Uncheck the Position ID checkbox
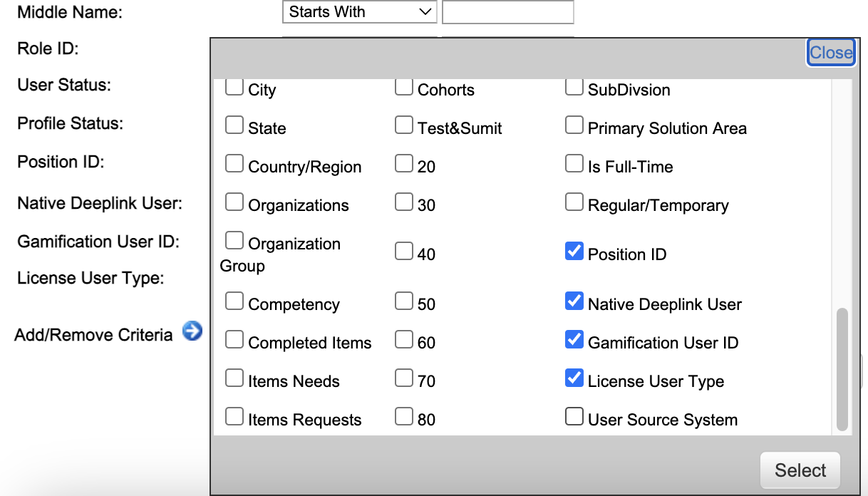This screenshot has height=496, width=868. pyautogui.click(x=574, y=251)
